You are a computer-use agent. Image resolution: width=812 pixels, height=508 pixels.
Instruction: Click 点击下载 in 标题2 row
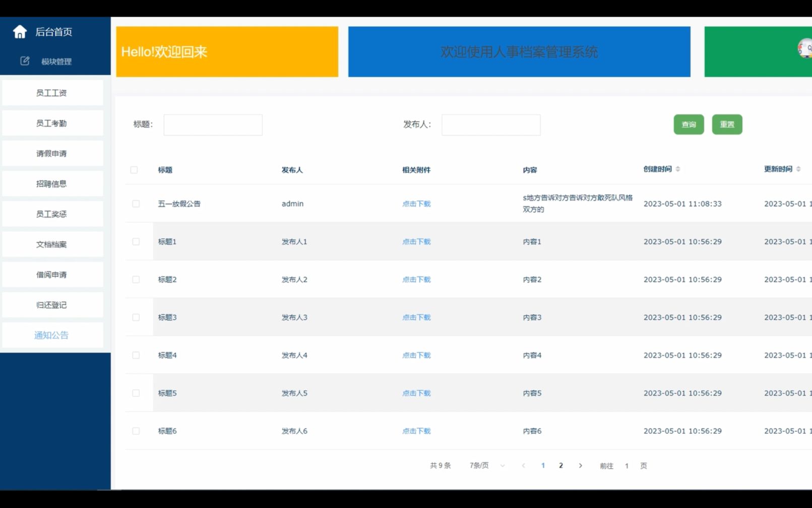click(416, 279)
